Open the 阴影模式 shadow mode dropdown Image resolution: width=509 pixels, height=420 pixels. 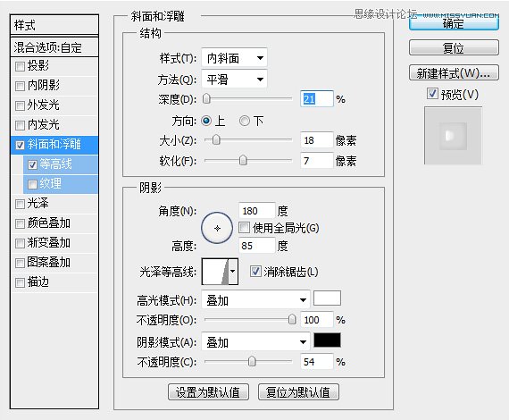255,341
